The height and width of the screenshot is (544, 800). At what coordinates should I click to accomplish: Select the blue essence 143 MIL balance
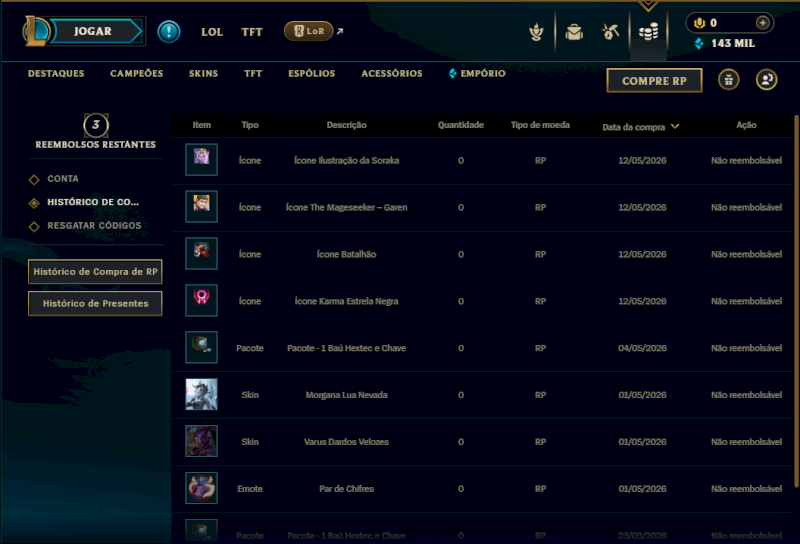[725, 43]
